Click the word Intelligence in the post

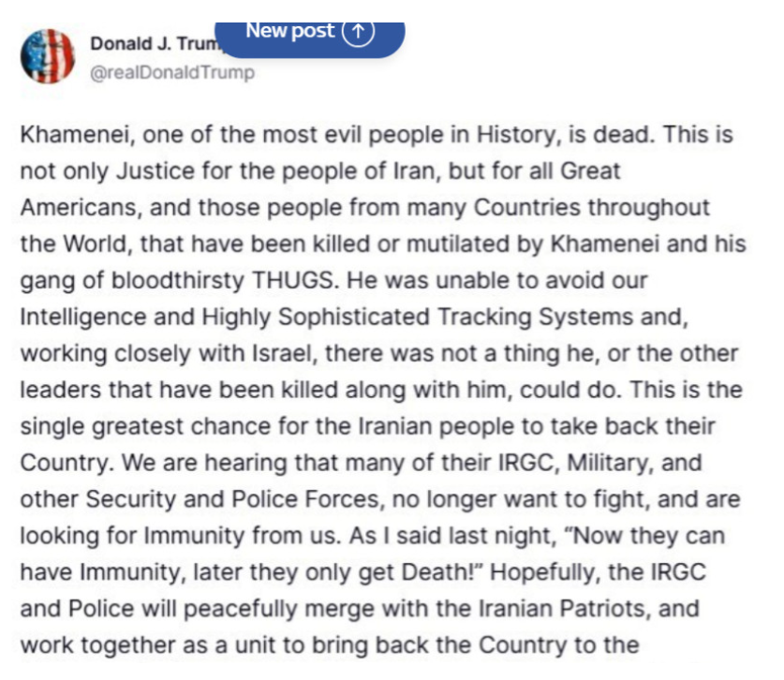click(x=85, y=316)
